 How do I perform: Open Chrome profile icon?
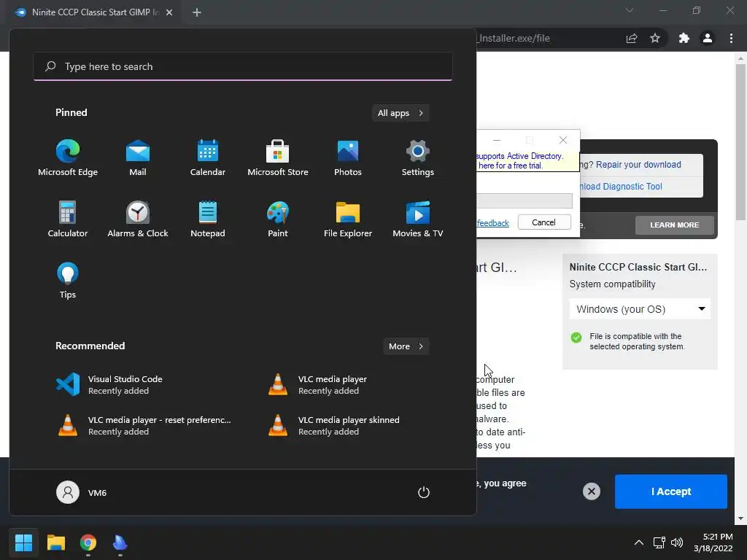[708, 38]
